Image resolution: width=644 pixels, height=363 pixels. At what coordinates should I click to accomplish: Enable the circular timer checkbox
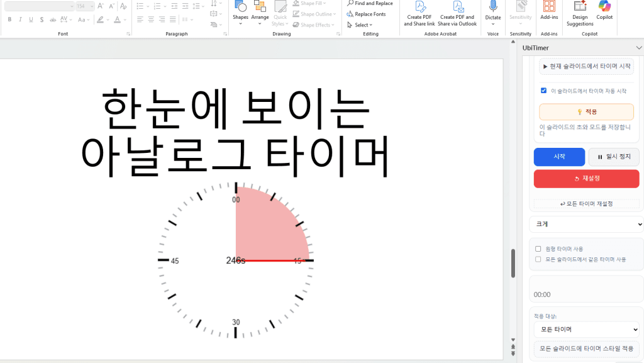[538, 248]
